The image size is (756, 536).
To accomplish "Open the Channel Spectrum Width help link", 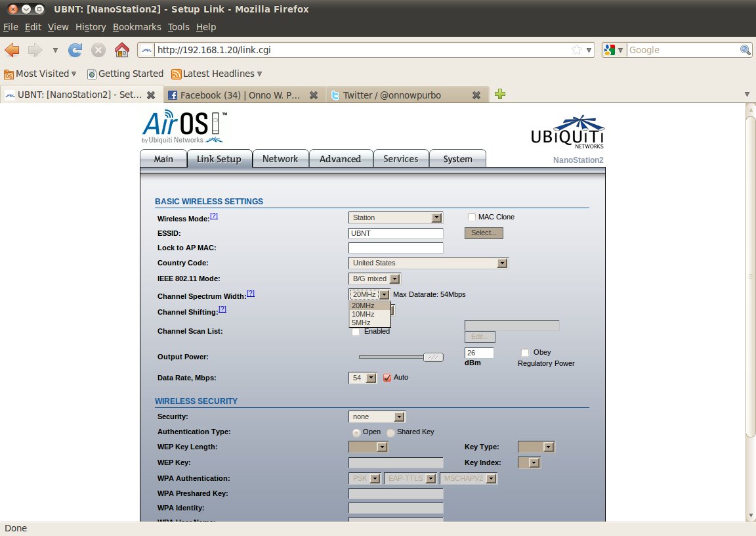I will [250, 294].
